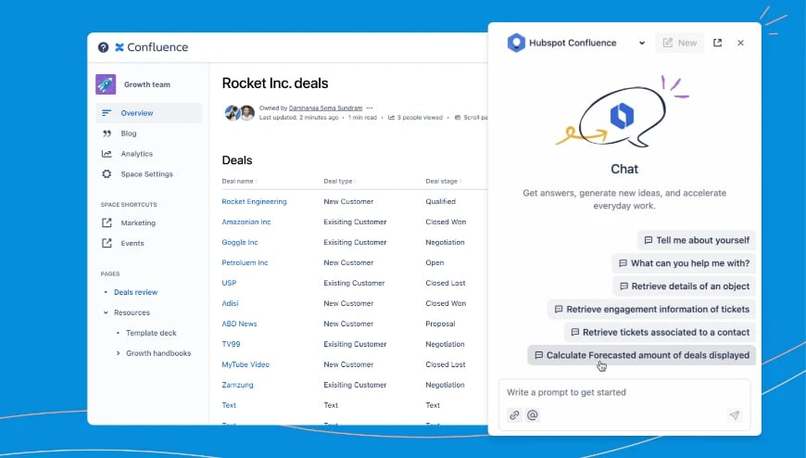Viewport: 806px width, 458px height.
Task: Open the Goggle Inc deal
Action: [x=240, y=242]
